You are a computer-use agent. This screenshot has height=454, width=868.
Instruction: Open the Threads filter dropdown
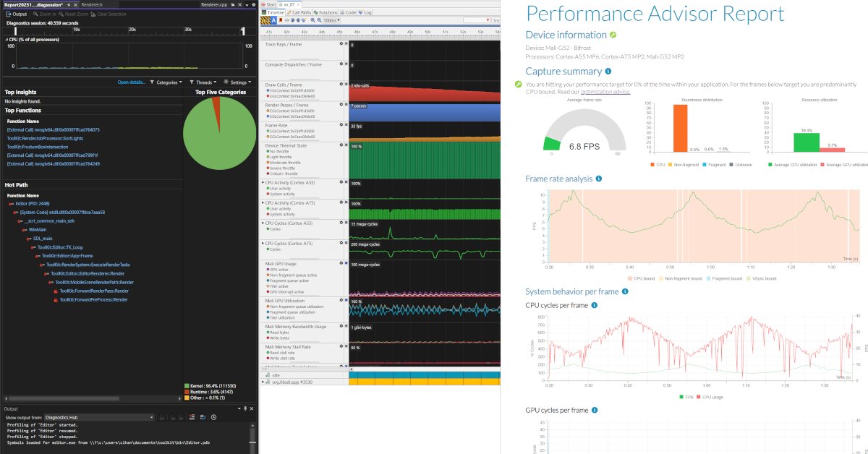pos(203,82)
